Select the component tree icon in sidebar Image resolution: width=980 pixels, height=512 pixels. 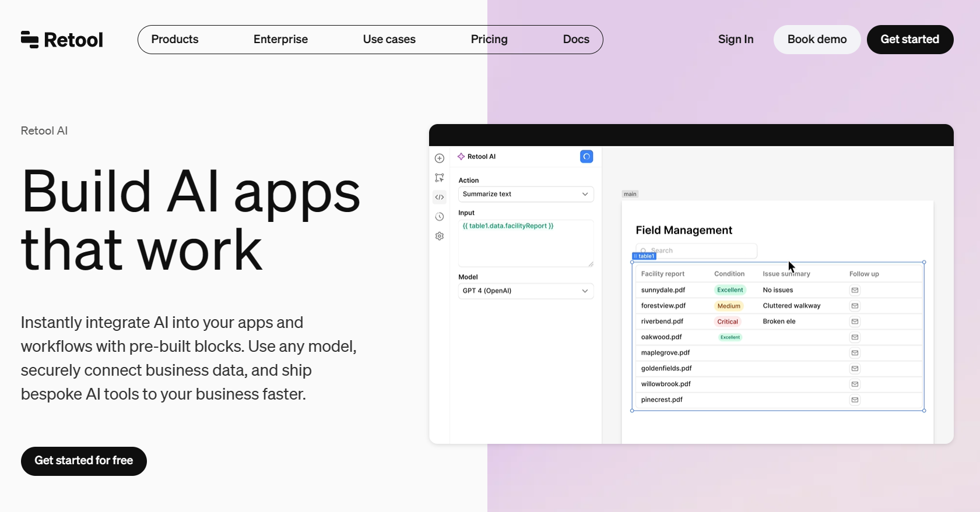(x=440, y=178)
